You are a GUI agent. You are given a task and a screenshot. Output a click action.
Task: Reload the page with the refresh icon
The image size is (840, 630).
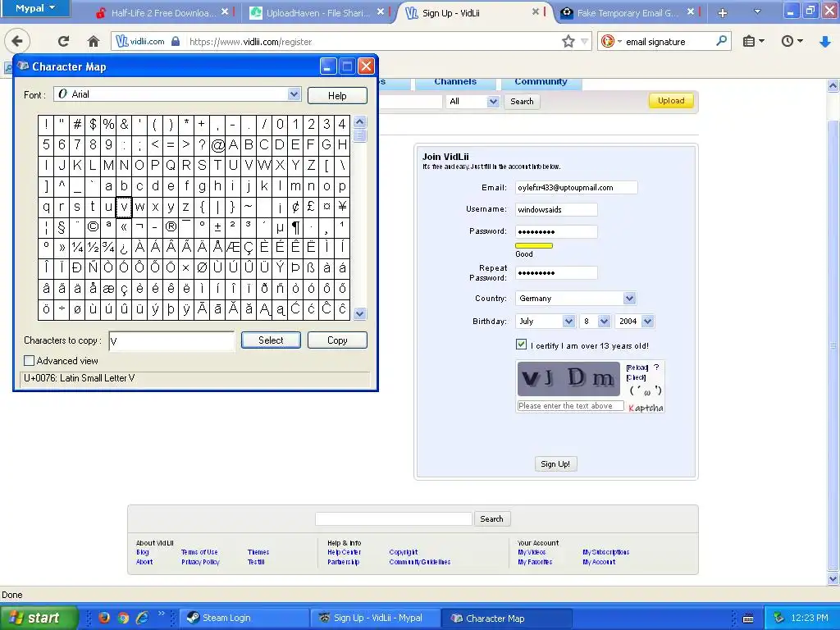tap(64, 41)
